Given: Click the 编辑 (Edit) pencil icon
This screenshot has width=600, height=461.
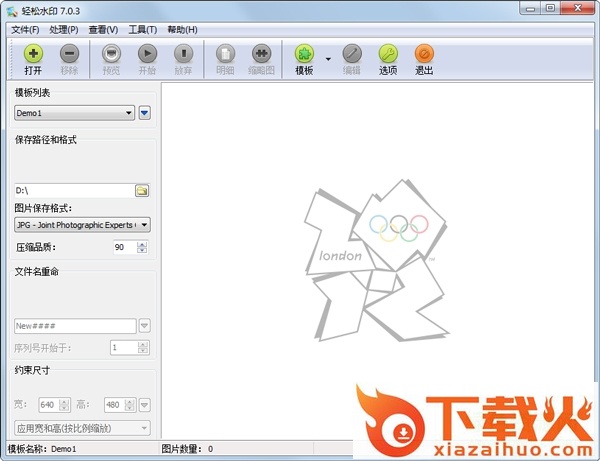Looking at the screenshot, I should [x=352, y=54].
